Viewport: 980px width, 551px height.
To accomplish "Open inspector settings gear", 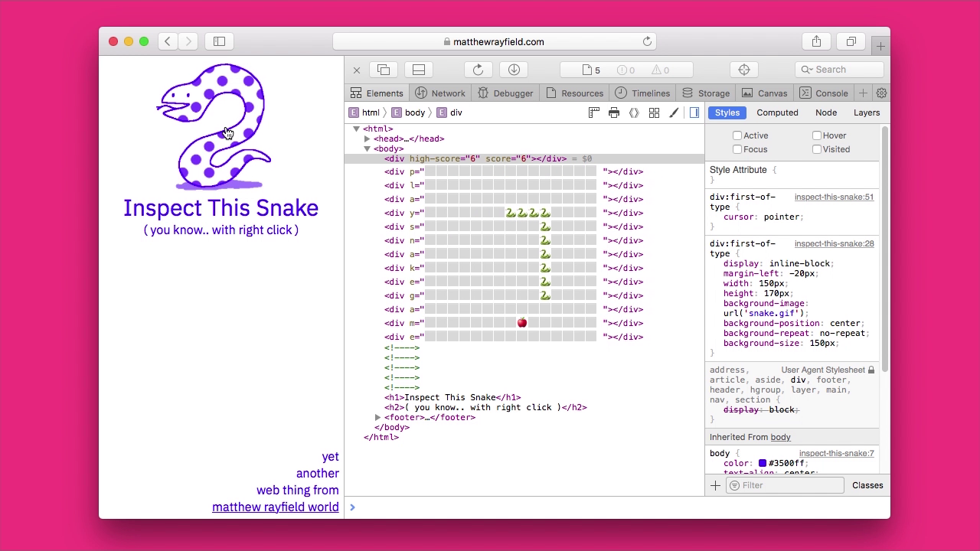I will tap(881, 93).
